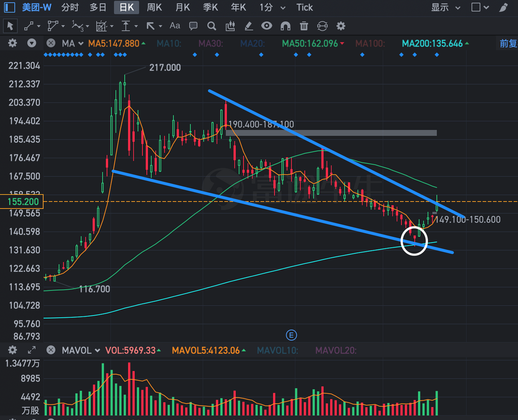518x420 pixels.
Task: Open the 显示 display dropdown
Action: pyautogui.click(x=446, y=7)
